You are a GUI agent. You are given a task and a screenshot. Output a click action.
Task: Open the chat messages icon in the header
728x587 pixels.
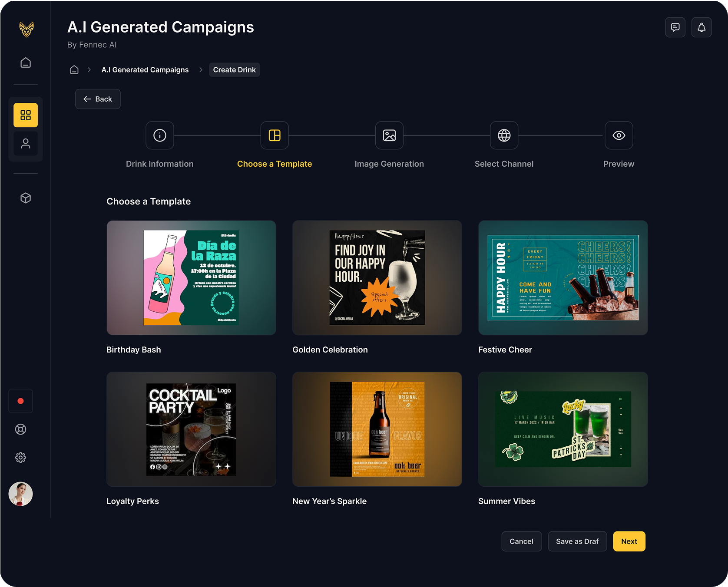(675, 27)
